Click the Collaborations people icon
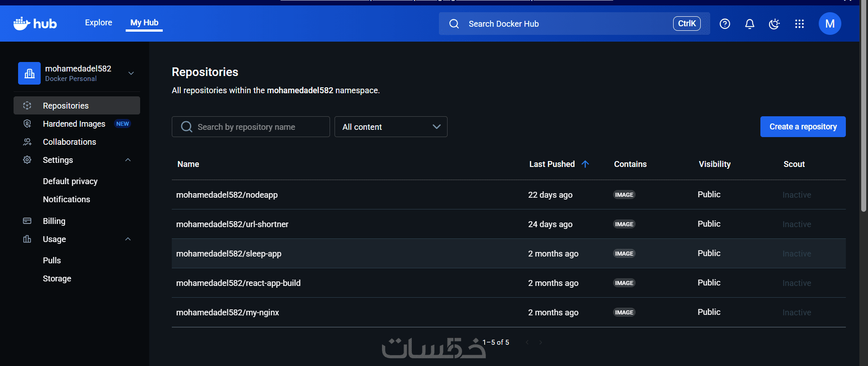 (x=27, y=142)
